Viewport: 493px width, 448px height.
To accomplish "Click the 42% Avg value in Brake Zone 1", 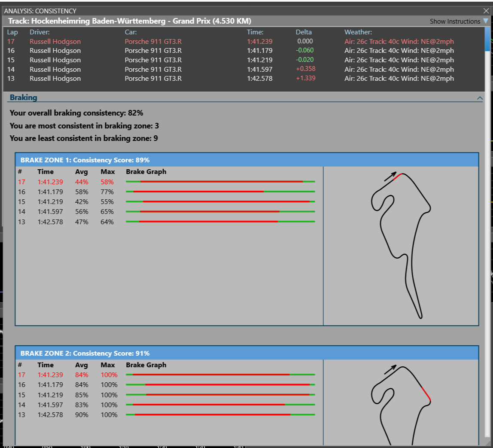I will (x=82, y=202).
